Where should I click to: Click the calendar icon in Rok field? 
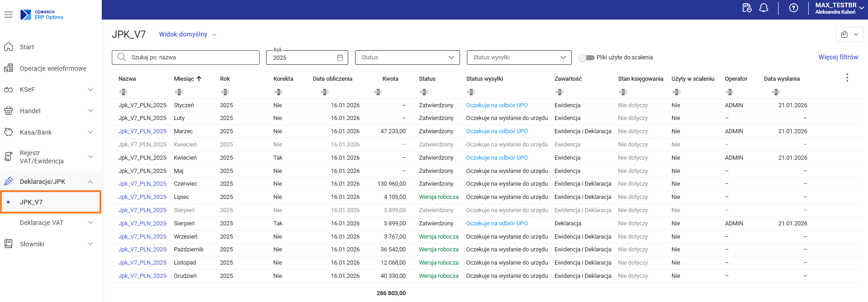340,57
